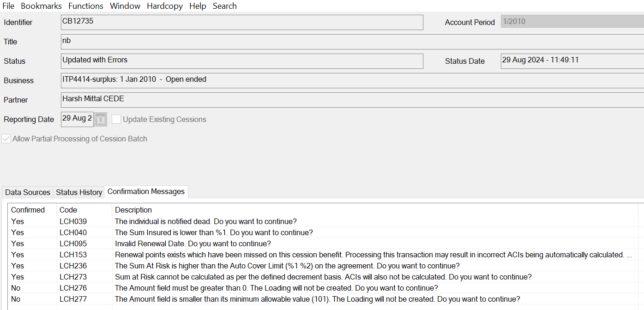Screen dimensions: 644x310
Task: Select the Confirmation Messages tab
Action: [x=146, y=192]
